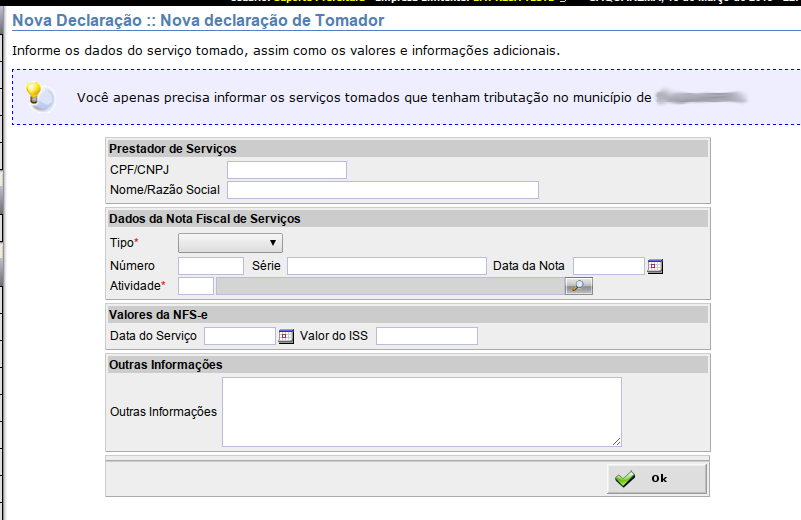Select the Série text field
Screen dimensions: 801x520
pyautogui.click(x=386, y=266)
